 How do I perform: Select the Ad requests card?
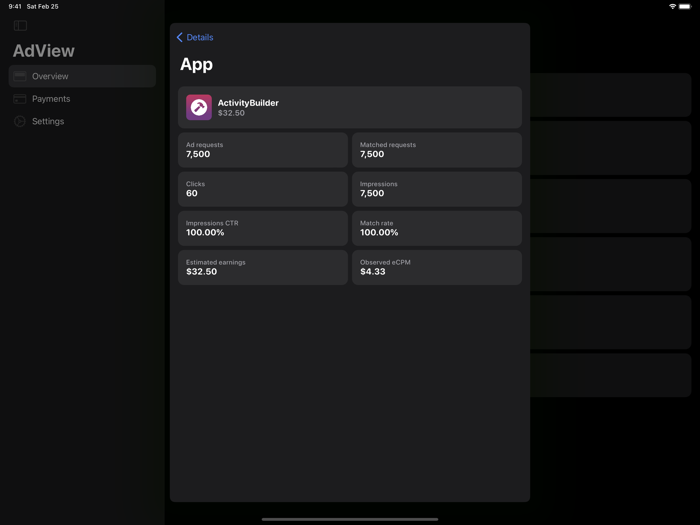tap(263, 150)
